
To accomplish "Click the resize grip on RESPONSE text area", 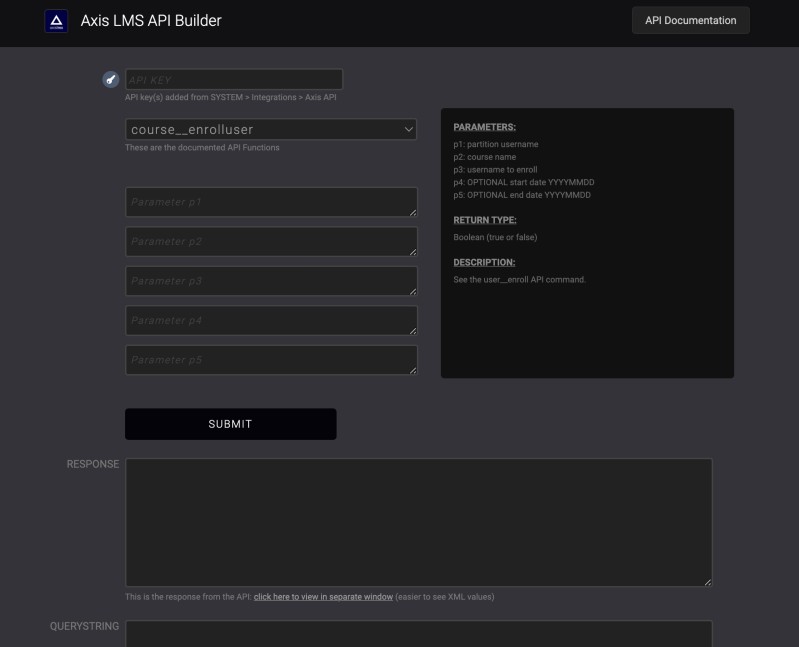I will (x=707, y=582).
